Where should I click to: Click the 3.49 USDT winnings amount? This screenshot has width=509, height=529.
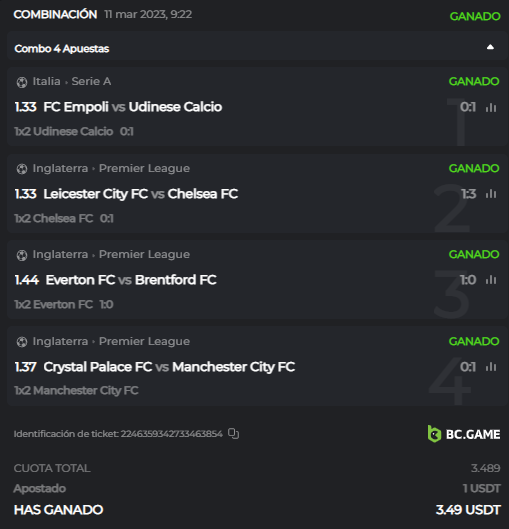[x=468, y=510]
